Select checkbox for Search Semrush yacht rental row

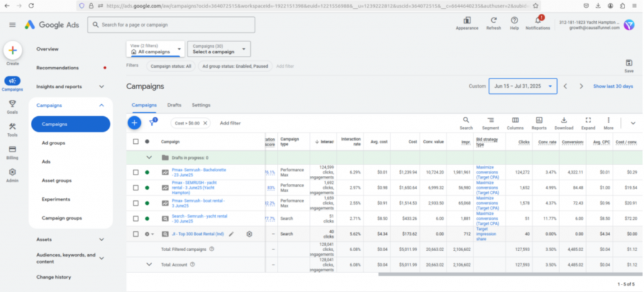coord(136,218)
